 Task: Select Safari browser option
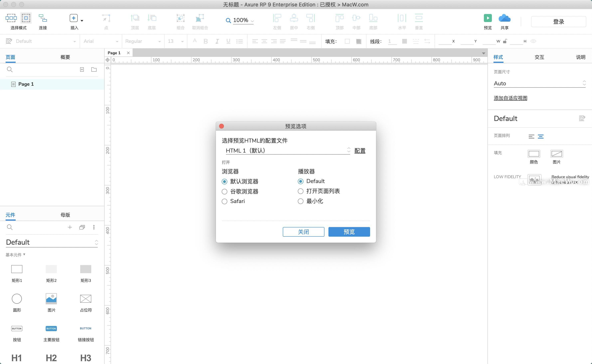(224, 201)
